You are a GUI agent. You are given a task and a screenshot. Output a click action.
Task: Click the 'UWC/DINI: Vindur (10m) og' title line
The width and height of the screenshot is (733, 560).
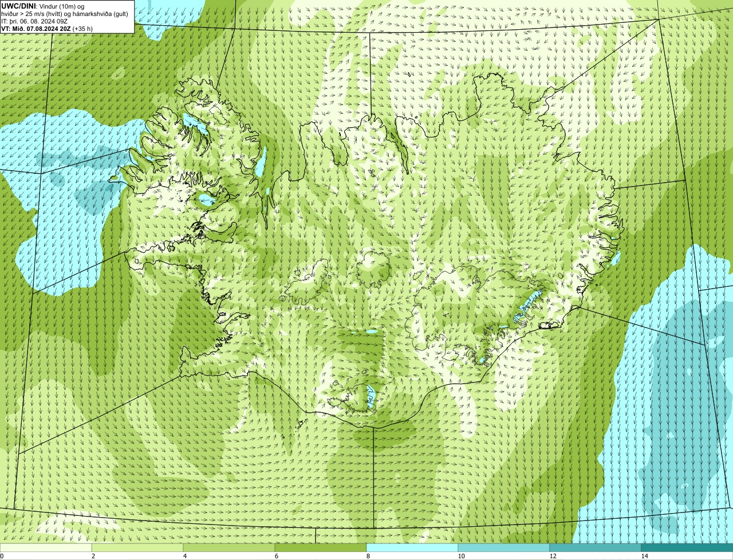coord(42,6)
